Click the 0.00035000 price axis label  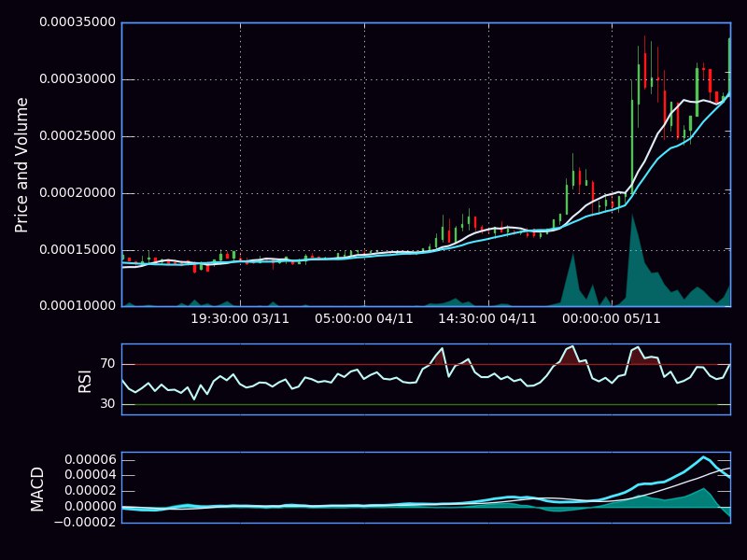78,21
